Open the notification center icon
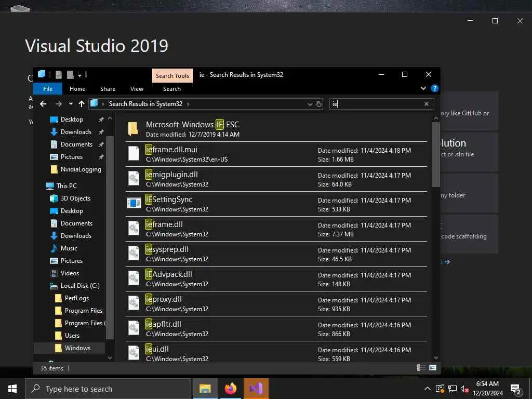This screenshot has height=399, width=532. [516, 389]
